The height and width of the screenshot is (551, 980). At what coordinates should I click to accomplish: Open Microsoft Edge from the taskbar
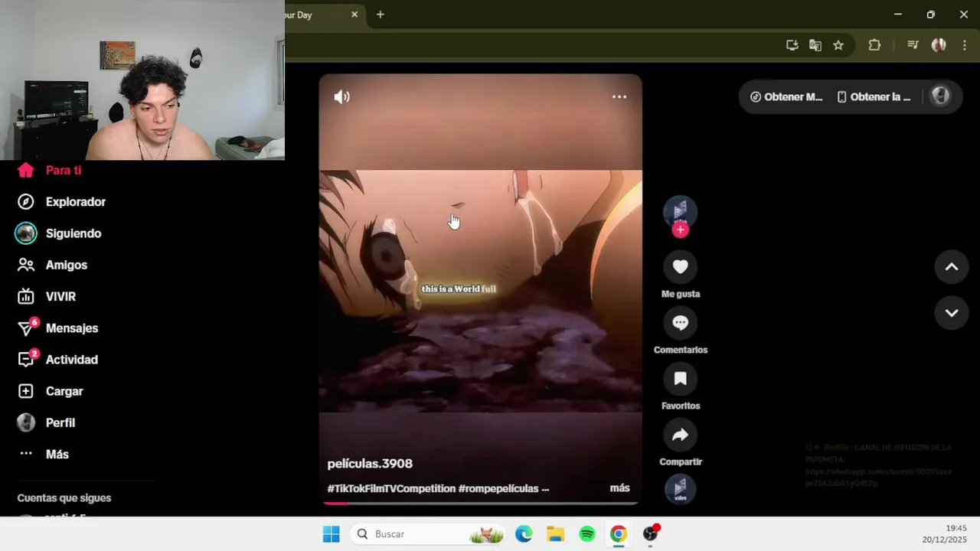[x=524, y=534]
